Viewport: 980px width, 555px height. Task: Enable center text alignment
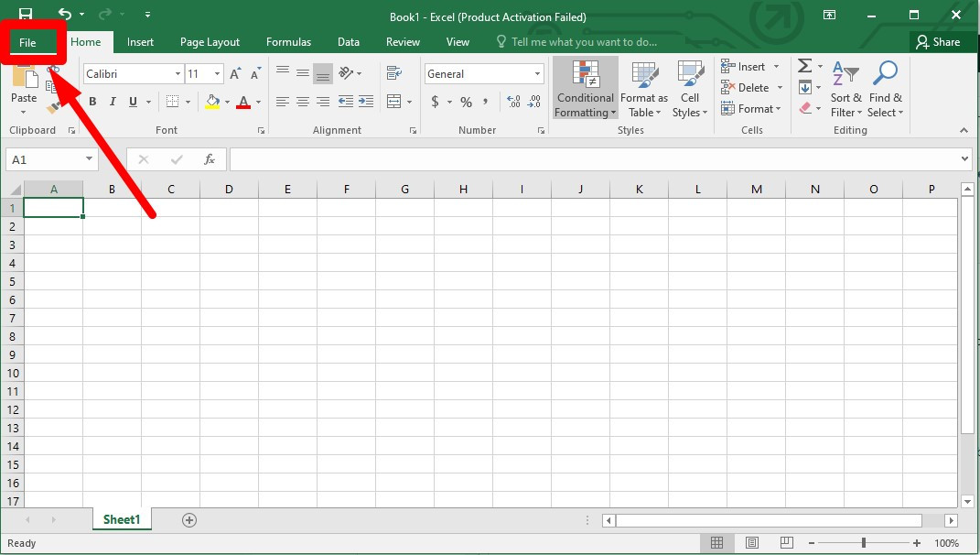coord(303,103)
